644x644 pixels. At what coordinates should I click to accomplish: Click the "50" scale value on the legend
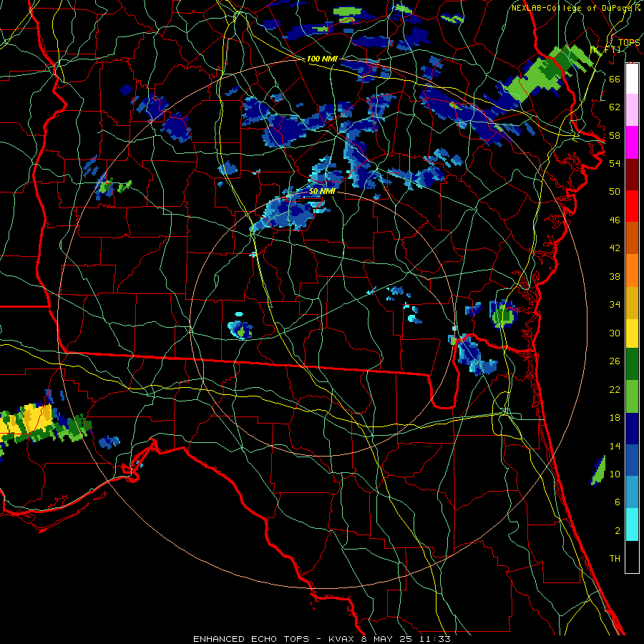point(615,192)
